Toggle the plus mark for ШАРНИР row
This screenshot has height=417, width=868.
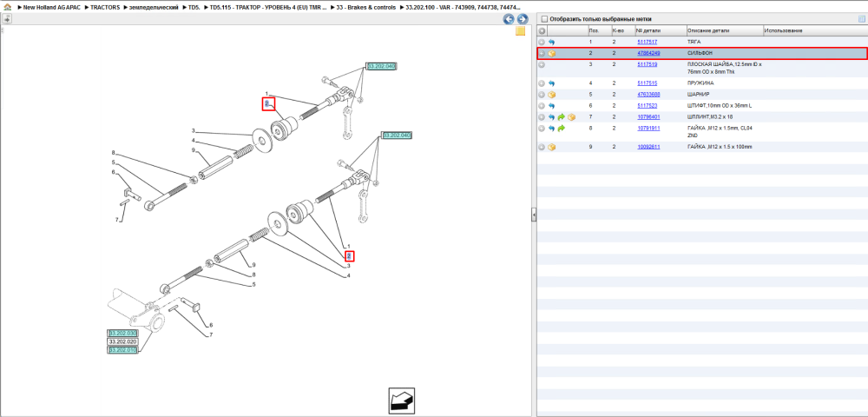[x=542, y=95]
